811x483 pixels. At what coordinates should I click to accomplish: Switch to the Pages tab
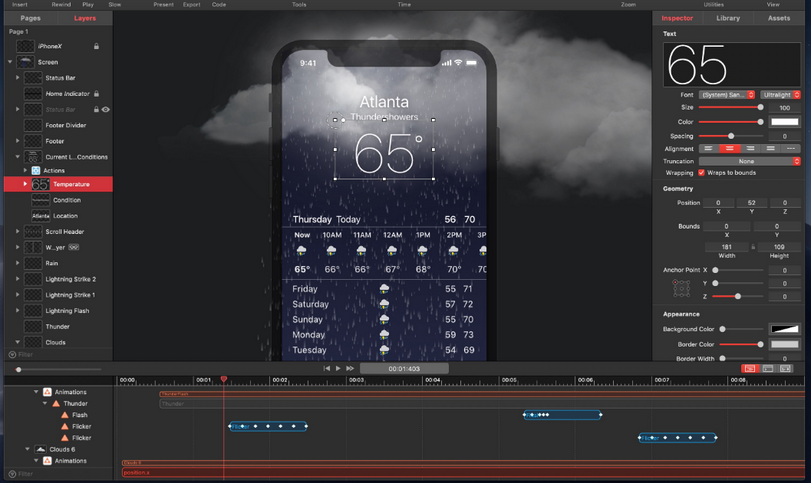pyautogui.click(x=31, y=18)
